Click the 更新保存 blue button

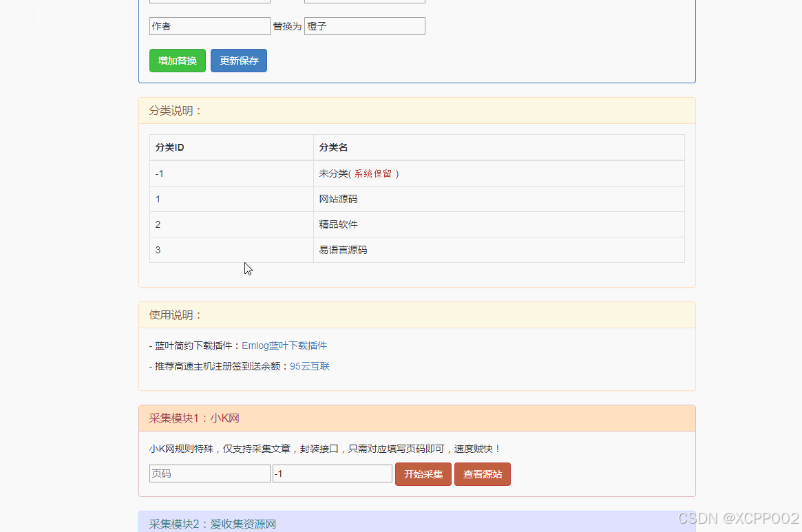click(239, 61)
